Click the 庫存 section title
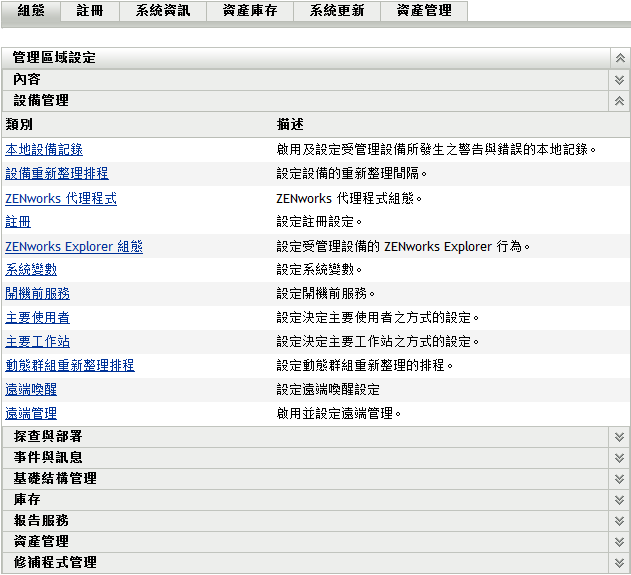Screen dimensions: 631x575 point(27,499)
